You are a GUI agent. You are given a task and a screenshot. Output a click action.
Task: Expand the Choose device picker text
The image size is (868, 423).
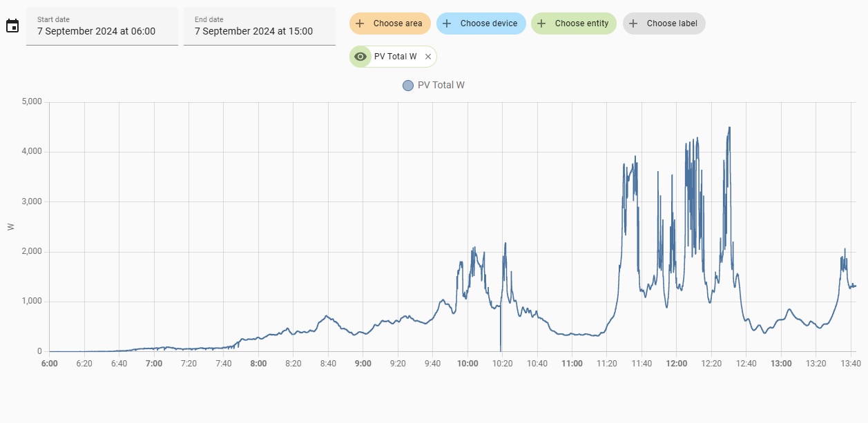coord(489,23)
